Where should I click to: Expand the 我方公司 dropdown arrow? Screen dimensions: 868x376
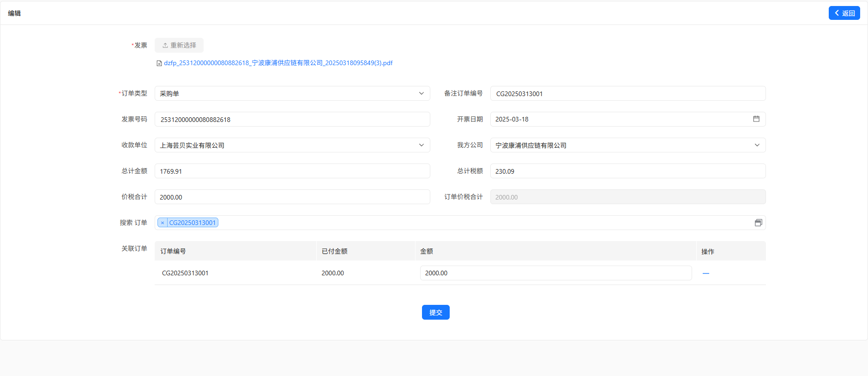[x=757, y=145]
